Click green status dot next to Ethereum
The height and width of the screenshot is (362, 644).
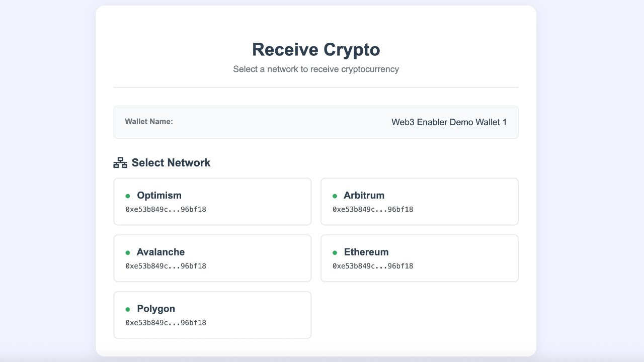[335, 252]
